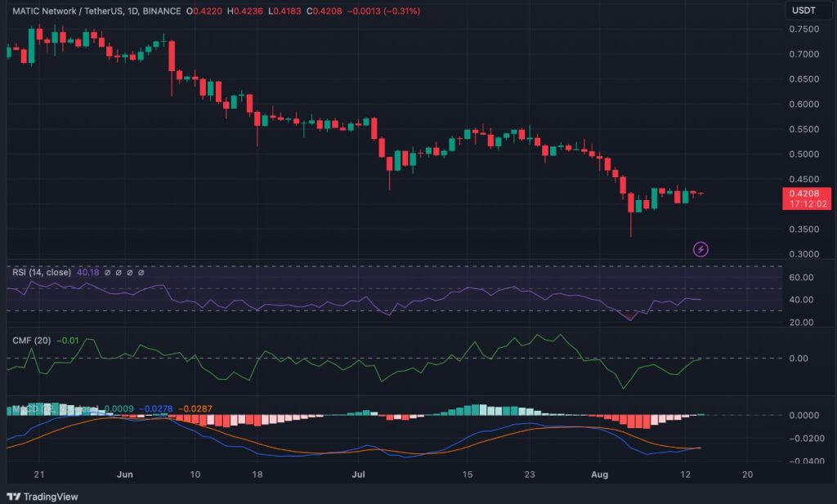The height and width of the screenshot is (504, 837).
Task: Click the 21 date label on time axis
Action: point(38,475)
